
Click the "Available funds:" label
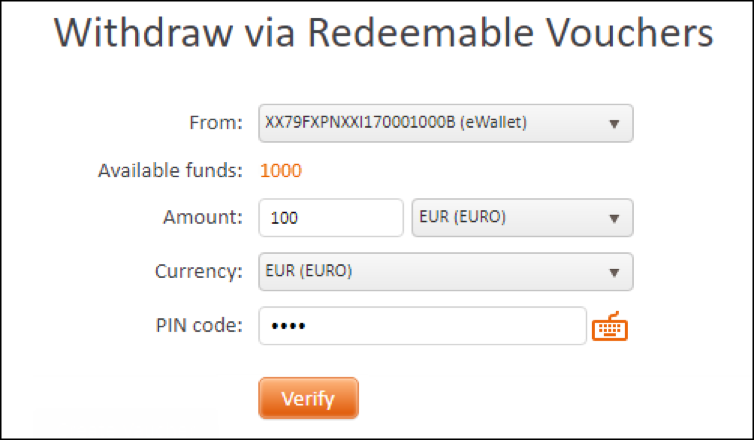click(x=170, y=170)
